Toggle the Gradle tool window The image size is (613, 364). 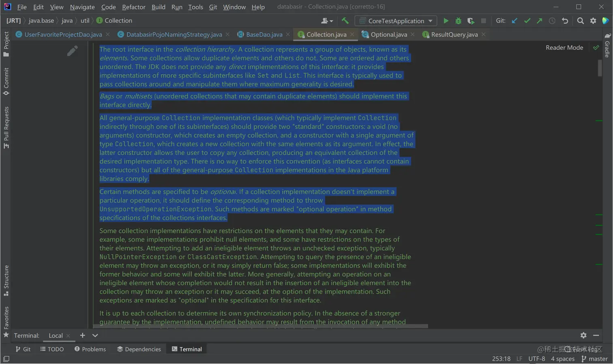607,45
